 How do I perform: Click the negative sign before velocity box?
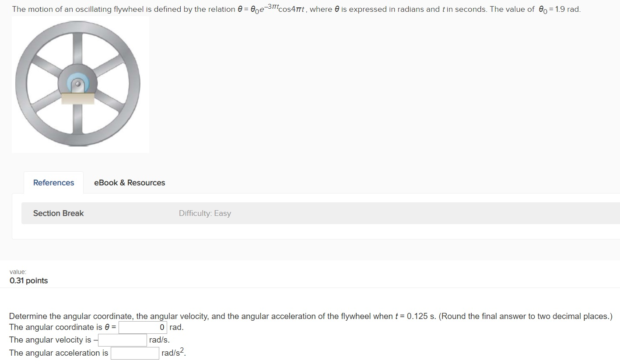coord(95,340)
